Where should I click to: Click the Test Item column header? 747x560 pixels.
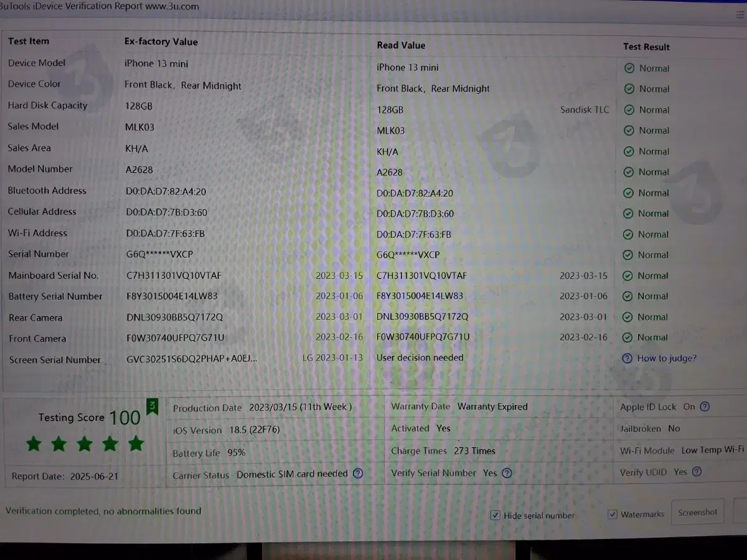point(29,41)
